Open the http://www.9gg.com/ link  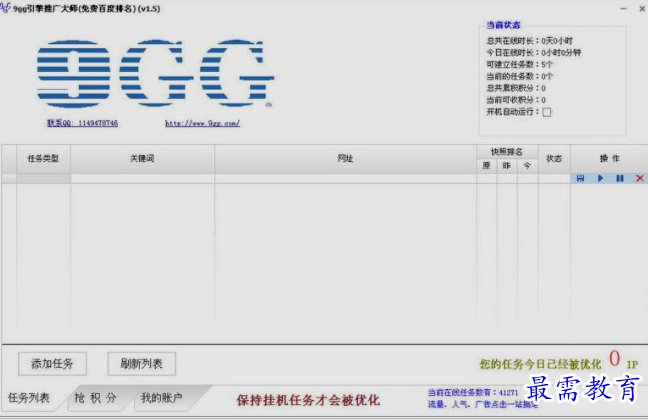pyautogui.click(x=202, y=123)
